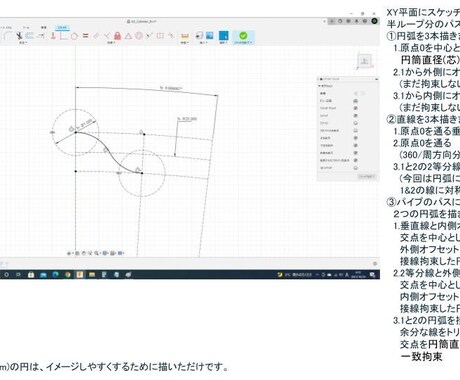Switch to the Tools (ツール) ribbon tab

tap(26, 28)
